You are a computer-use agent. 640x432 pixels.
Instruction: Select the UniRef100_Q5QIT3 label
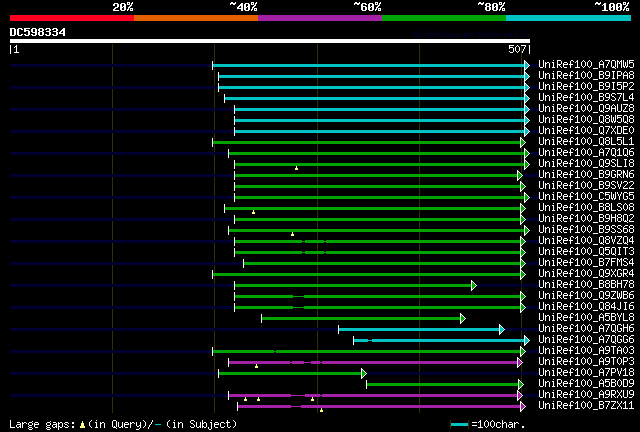586,252
